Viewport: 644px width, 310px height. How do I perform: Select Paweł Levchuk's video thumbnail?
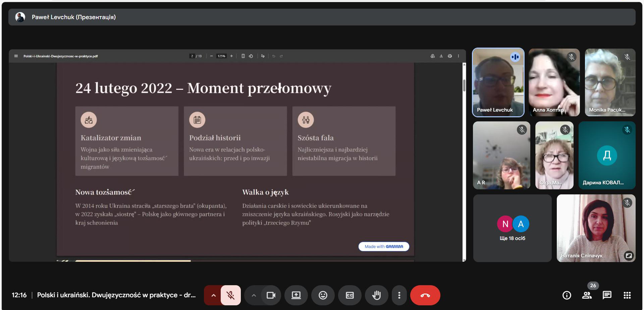(498, 82)
